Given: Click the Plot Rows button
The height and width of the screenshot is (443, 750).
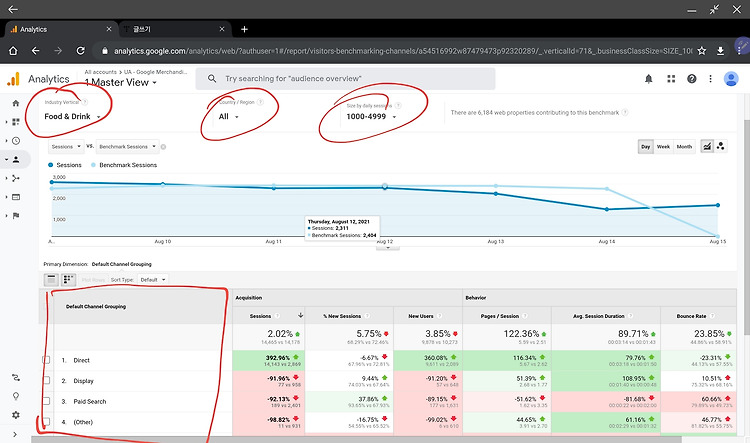Looking at the screenshot, I should (x=93, y=280).
